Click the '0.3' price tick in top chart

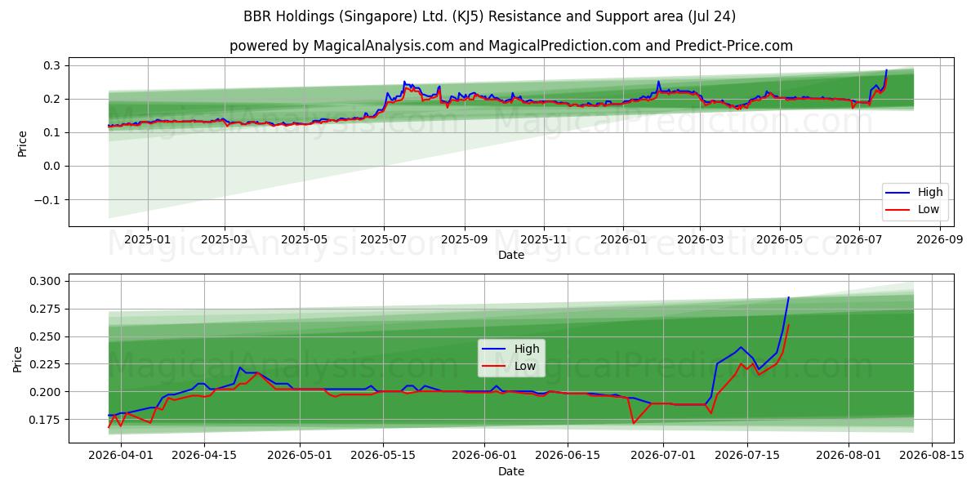coord(52,65)
